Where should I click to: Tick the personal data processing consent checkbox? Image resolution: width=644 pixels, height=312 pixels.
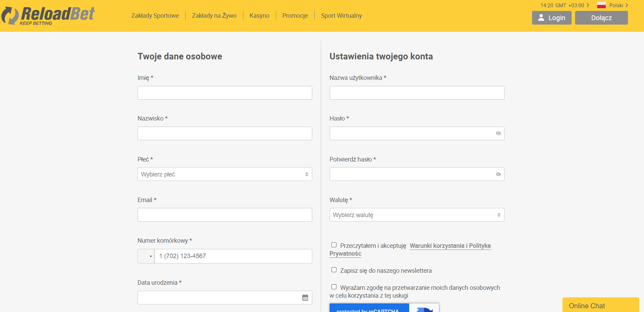pos(334,287)
